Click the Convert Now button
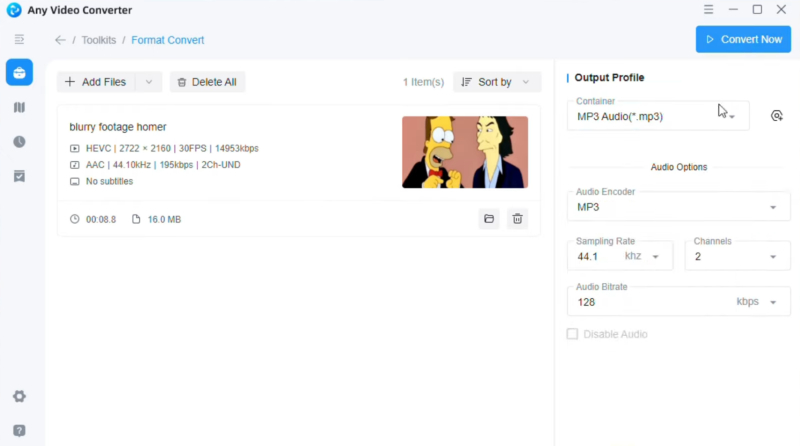The width and height of the screenshot is (800, 446). coord(743,39)
